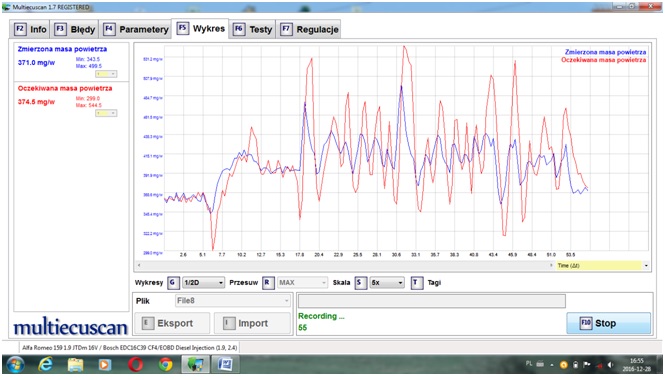Open the Skala 5x dropdown
This screenshot has width=665, height=380.
387,282
